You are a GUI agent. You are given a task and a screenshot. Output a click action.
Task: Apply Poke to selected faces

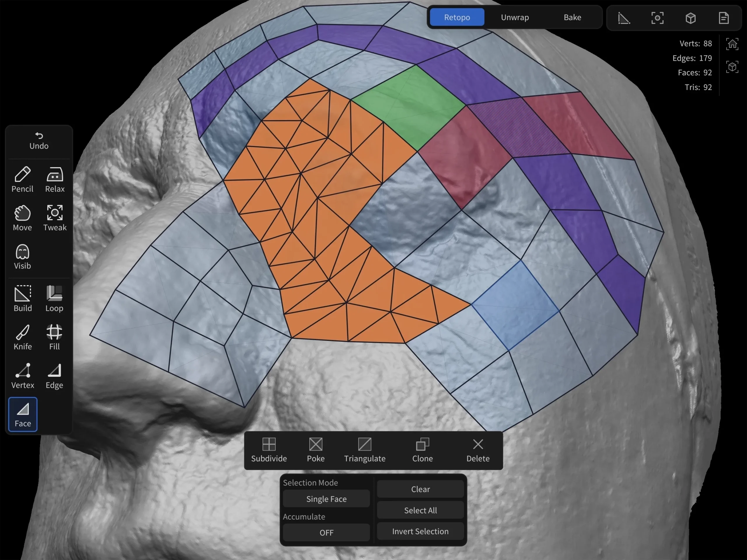pyautogui.click(x=316, y=450)
